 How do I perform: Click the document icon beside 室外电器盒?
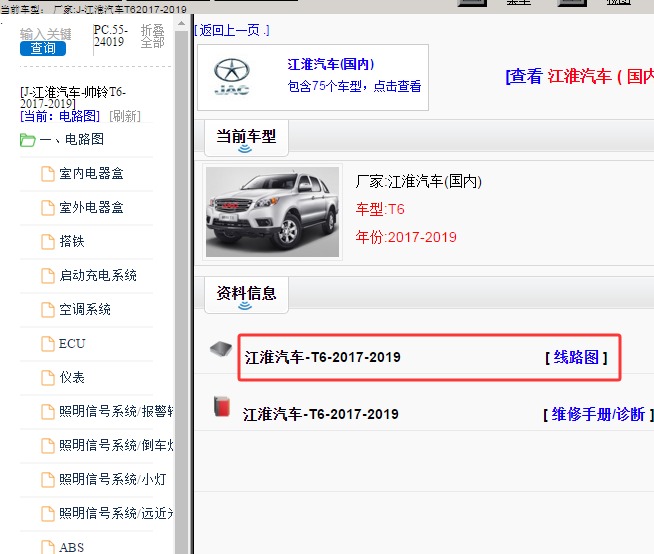tap(48, 208)
